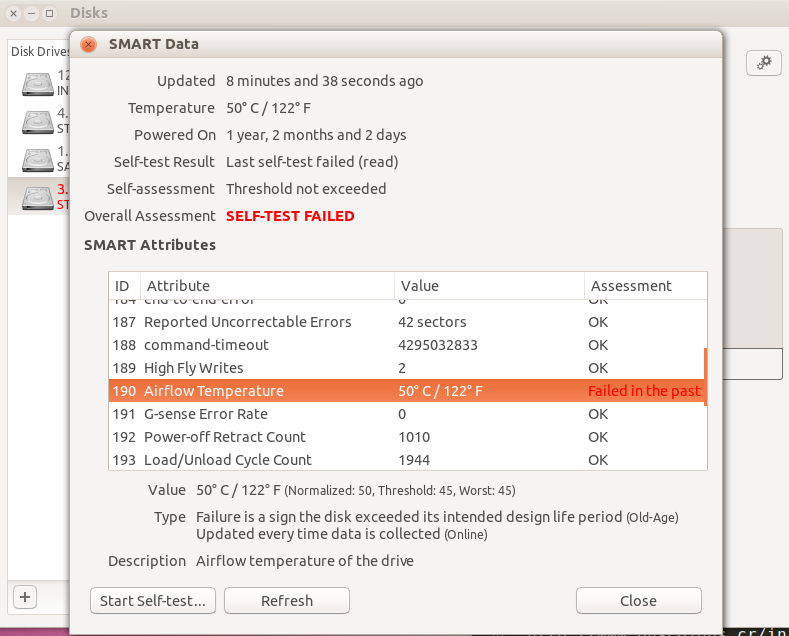Click the Disk Drives heading in sidebar

40,51
